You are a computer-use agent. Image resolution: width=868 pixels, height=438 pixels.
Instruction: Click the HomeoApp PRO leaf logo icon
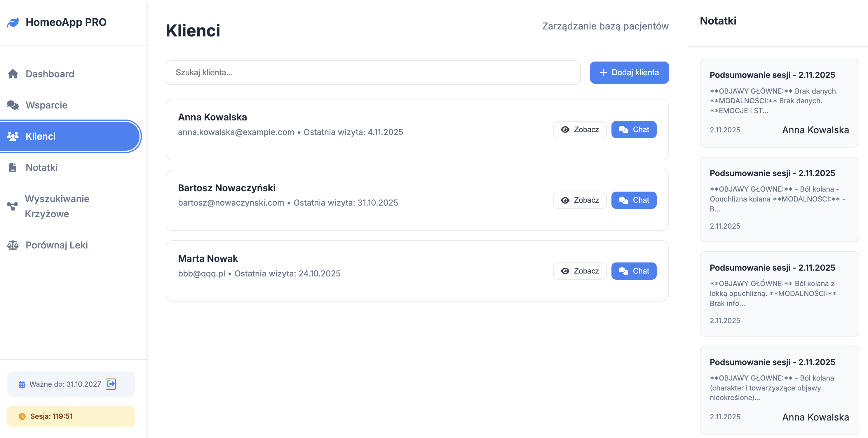pos(13,22)
